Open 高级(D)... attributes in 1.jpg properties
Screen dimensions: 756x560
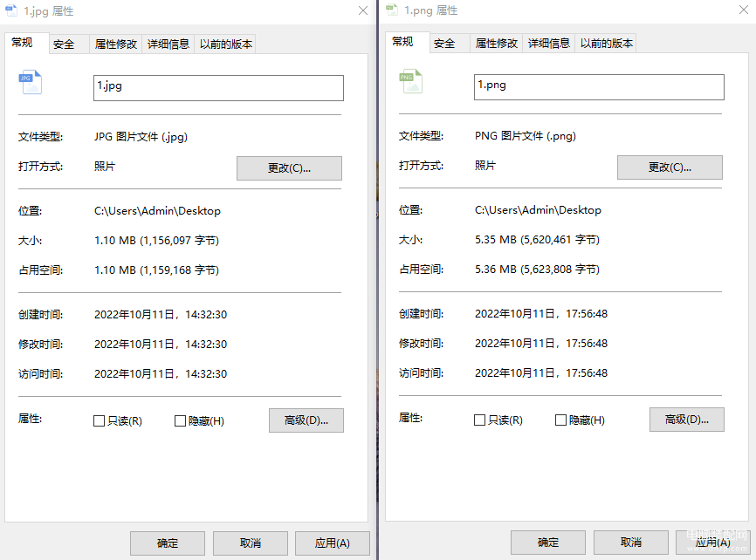pyautogui.click(x=306, y=420)
